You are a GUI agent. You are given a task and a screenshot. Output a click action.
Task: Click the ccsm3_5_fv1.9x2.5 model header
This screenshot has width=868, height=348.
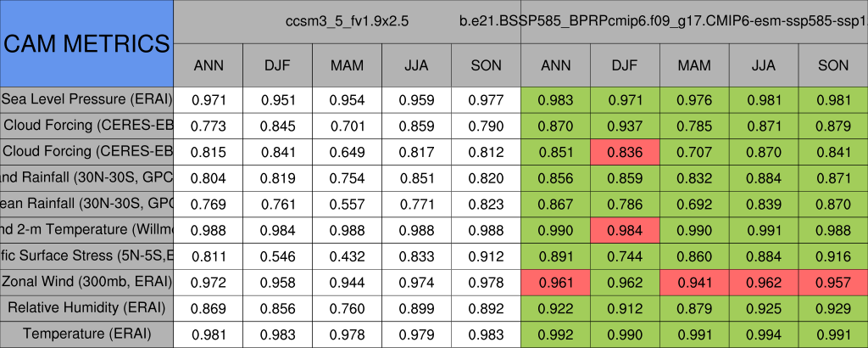(347, 20)
